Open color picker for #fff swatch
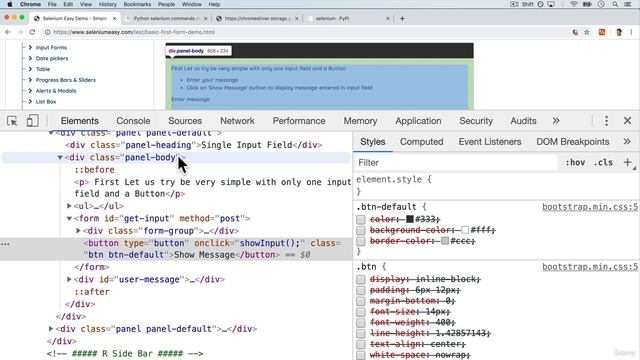The width and height of the screenshot is (640, 360). click(465, 230)
